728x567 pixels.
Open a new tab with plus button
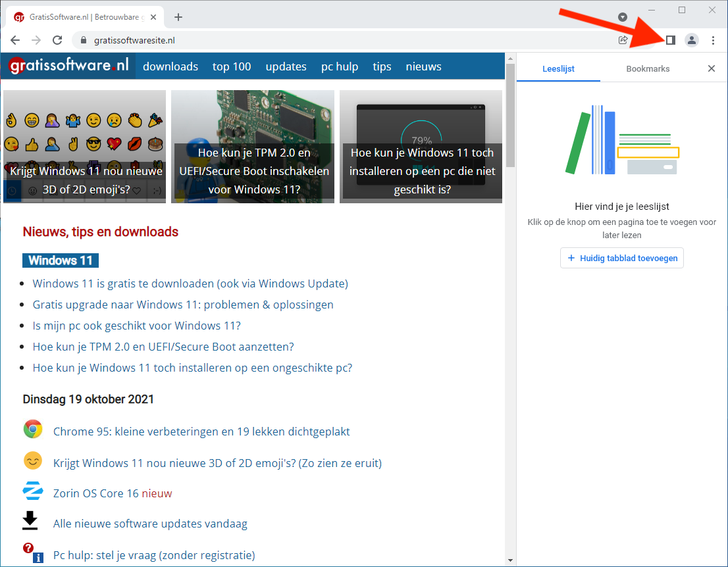click(x=178, y=17)
